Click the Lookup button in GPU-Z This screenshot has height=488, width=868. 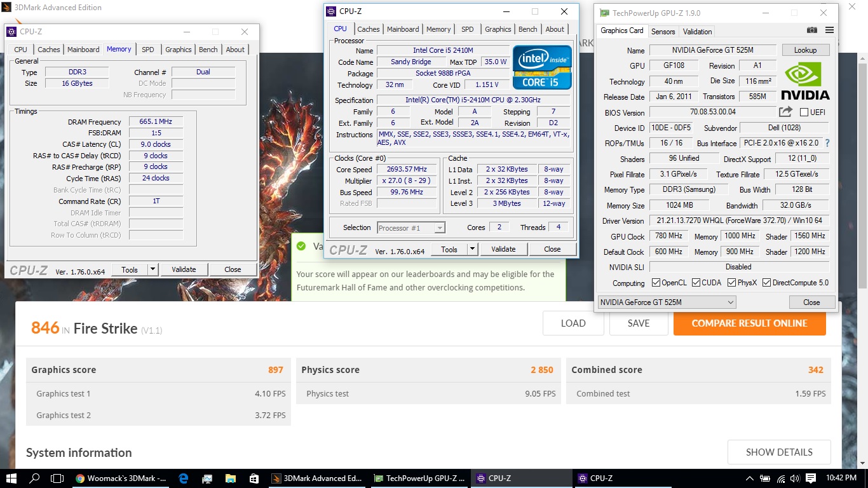click(805, 50)
